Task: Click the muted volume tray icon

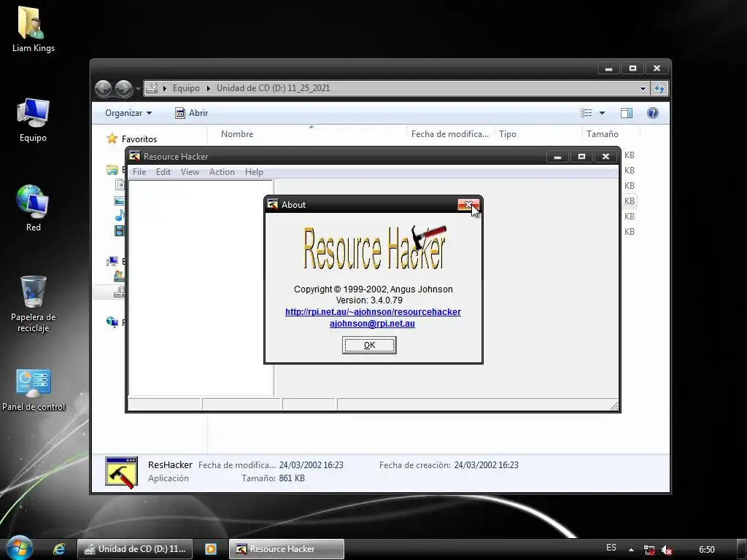Action: [667, 550]
